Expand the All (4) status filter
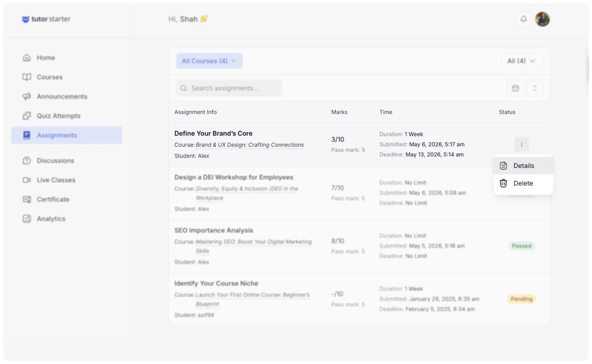Image resolution: width=592 pixels, height=364 pixels. [x=522, y=61]
